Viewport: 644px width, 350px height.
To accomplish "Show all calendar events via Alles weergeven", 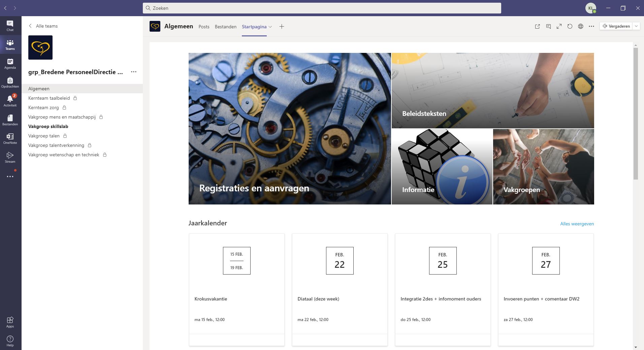I will [577, 224].
